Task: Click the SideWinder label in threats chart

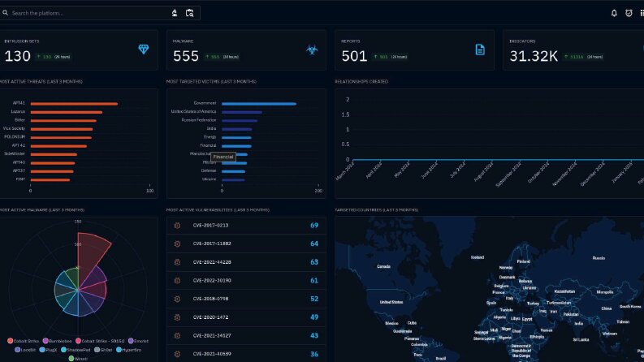Action: (x=15, y=153)
